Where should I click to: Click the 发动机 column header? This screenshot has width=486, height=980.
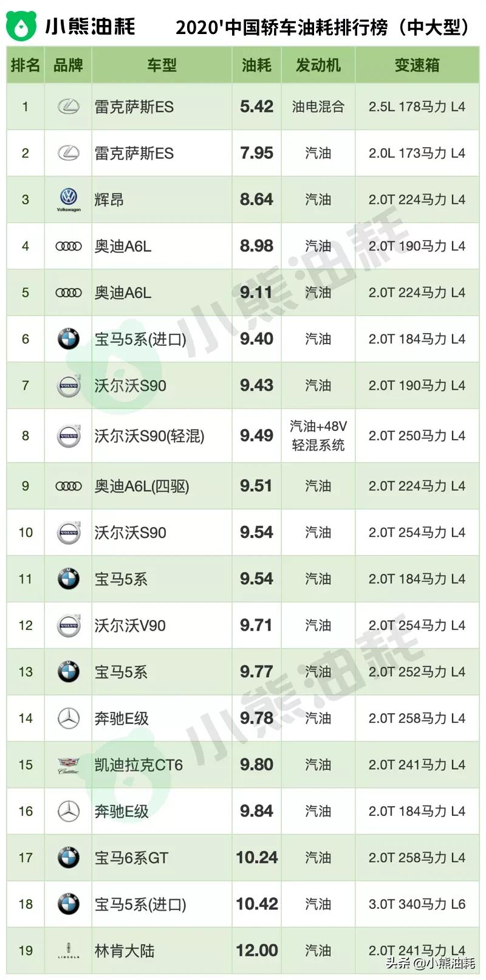coord(318,65)
